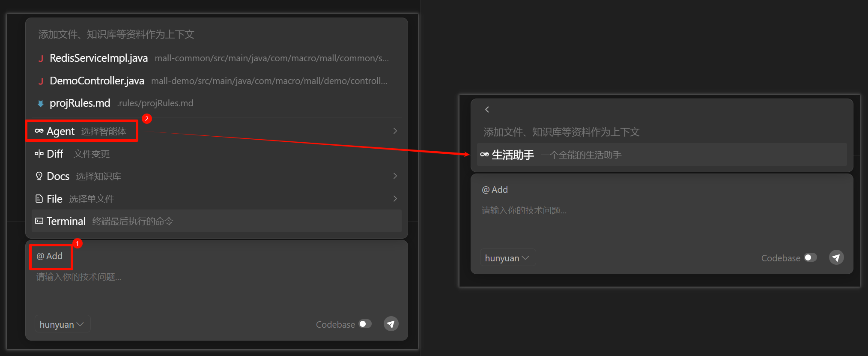Click the Terminal icon in context menu
Screen dimensions: 868x356
[39, 221]
